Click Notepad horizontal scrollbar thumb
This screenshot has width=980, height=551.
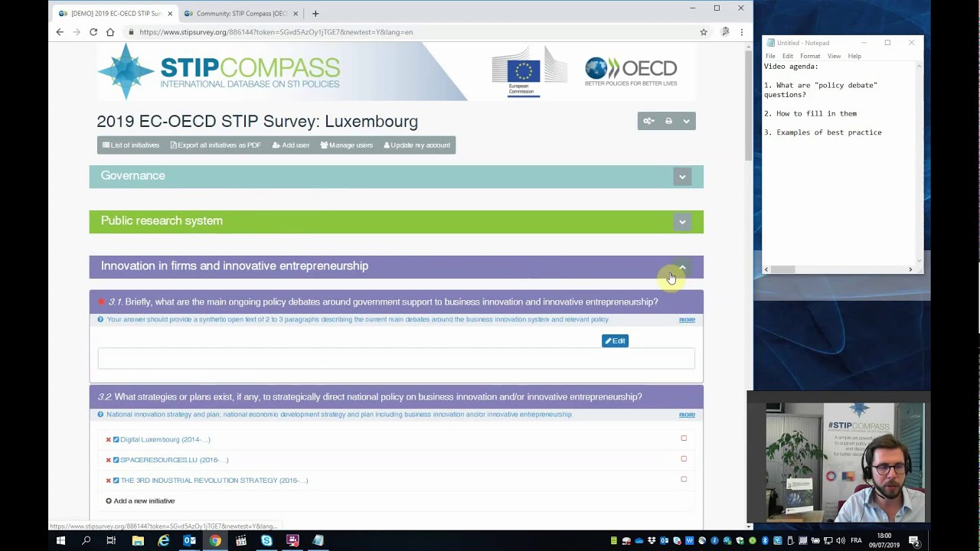click(782, 269)
